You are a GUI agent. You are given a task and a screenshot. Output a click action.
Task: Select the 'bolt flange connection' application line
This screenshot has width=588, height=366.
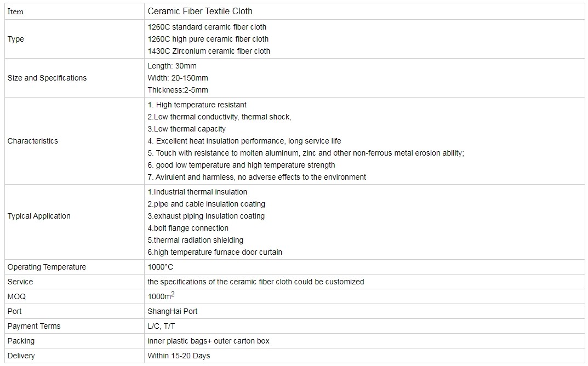click(x=188, y=228)
